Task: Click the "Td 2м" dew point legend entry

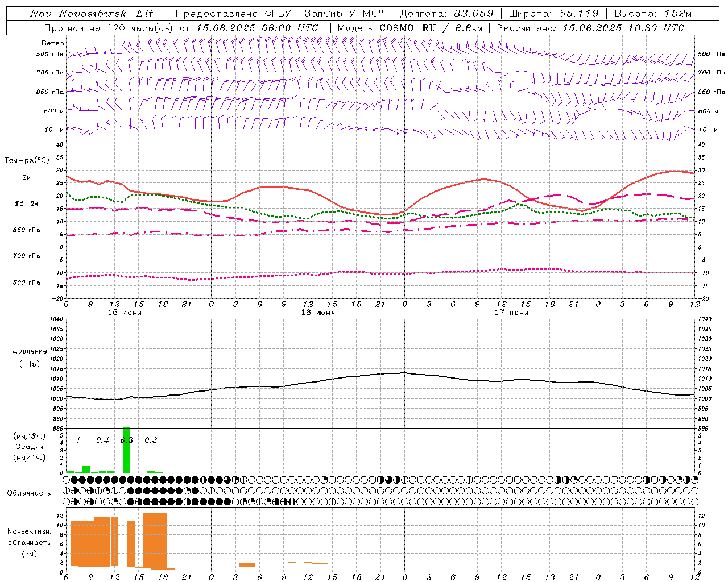Action: click(x=26, y=203)
